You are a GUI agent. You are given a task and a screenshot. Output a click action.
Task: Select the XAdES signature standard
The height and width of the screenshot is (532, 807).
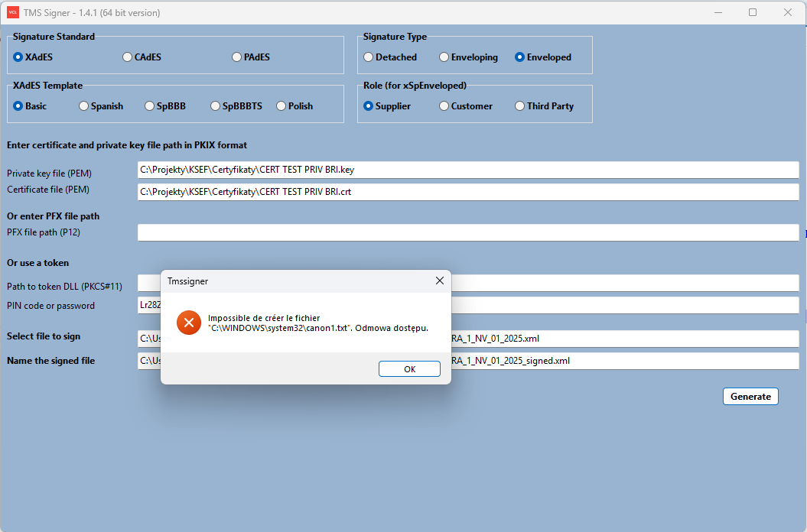coord(19,57)
